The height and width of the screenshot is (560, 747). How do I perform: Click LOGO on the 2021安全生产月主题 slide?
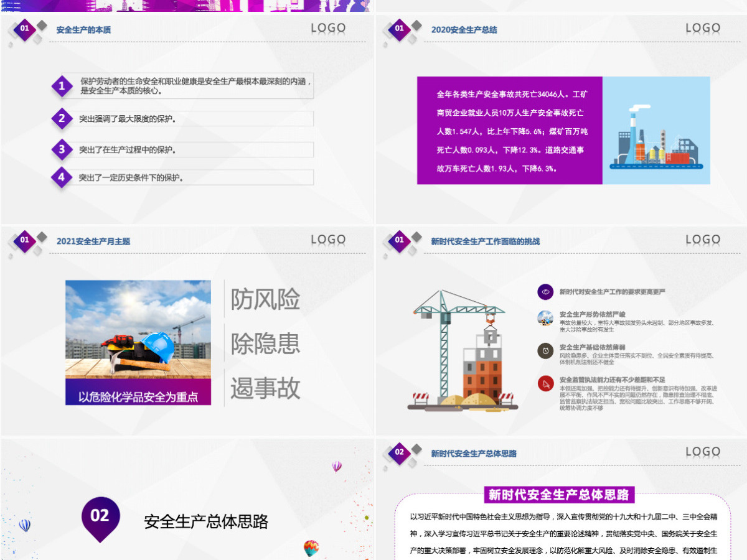[x=328, y=240]
